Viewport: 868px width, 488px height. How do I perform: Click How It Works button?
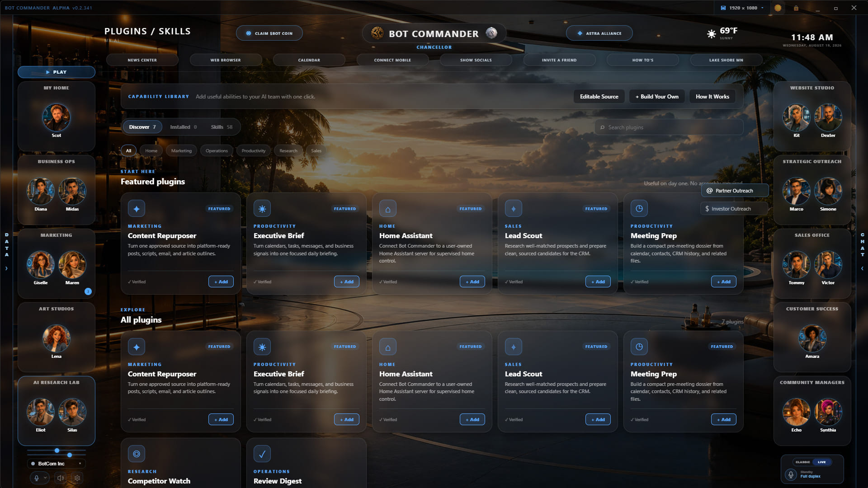tap(712, 97)
